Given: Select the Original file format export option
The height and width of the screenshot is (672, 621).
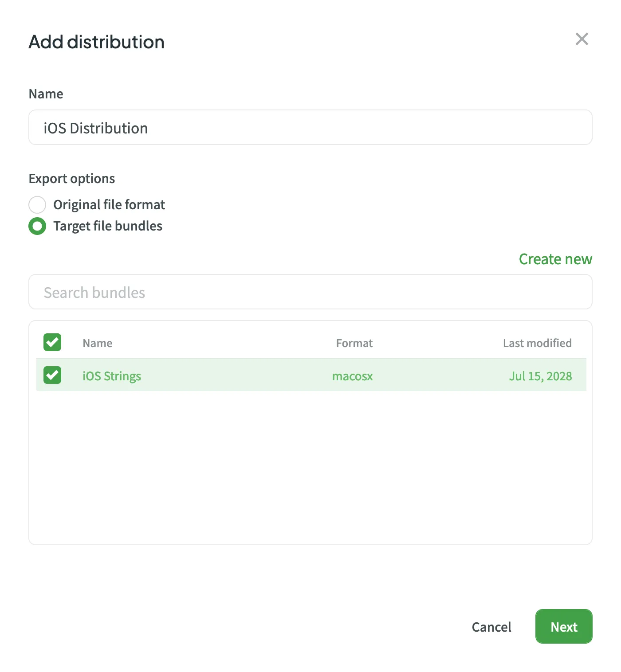Looking at the screenshot, I should (x=37, y=204).
